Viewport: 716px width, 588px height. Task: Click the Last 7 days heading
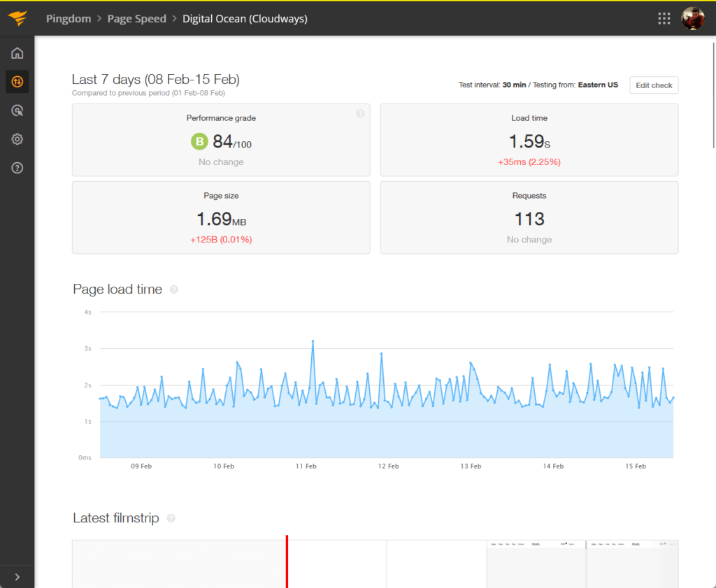[x=156, y=80]
